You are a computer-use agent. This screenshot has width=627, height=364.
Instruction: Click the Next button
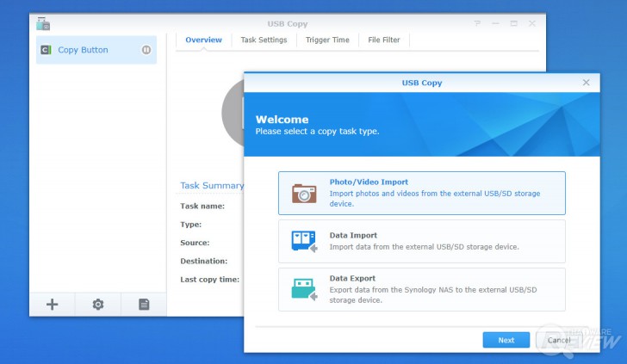[x=506, y=340]
